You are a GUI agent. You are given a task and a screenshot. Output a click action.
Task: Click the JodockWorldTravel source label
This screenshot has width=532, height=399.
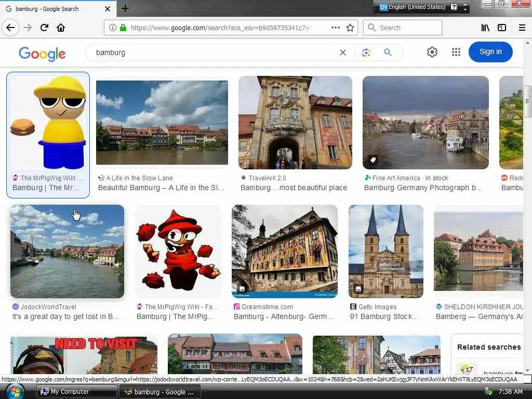[48, 307]
